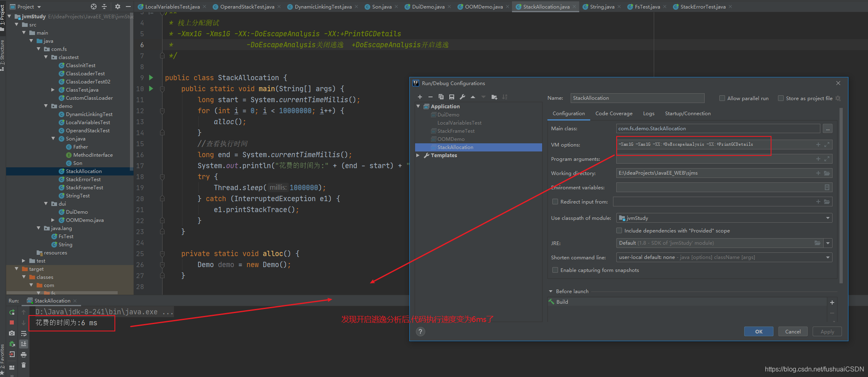
Task: Move configuration up in the list
Action: 473,97
